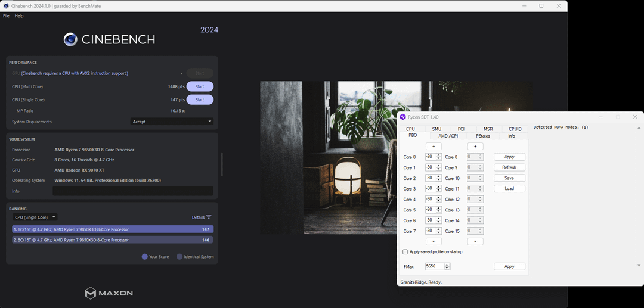This screenshot has height=308, width=644.
Task: Click the Save button in Ryzen SDT
Action: [x=509, y=178]
